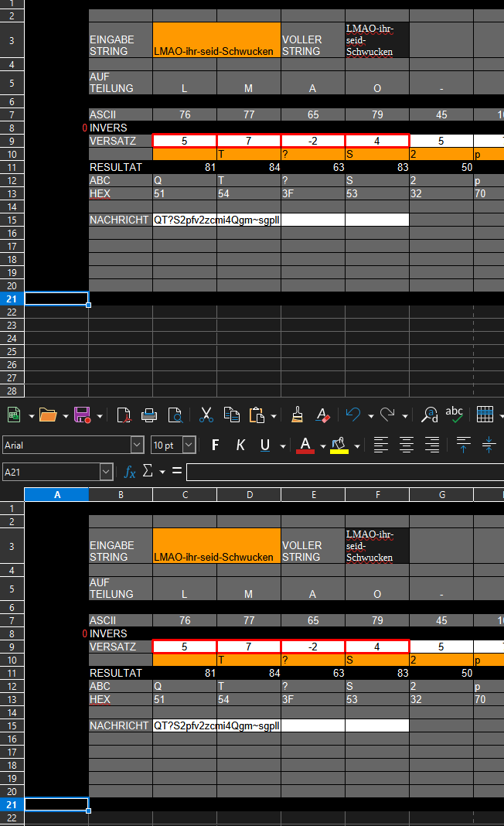This screenshot has height=826, width=504.
Task: Save the document with floppy icon
Action: pos(82,415)
